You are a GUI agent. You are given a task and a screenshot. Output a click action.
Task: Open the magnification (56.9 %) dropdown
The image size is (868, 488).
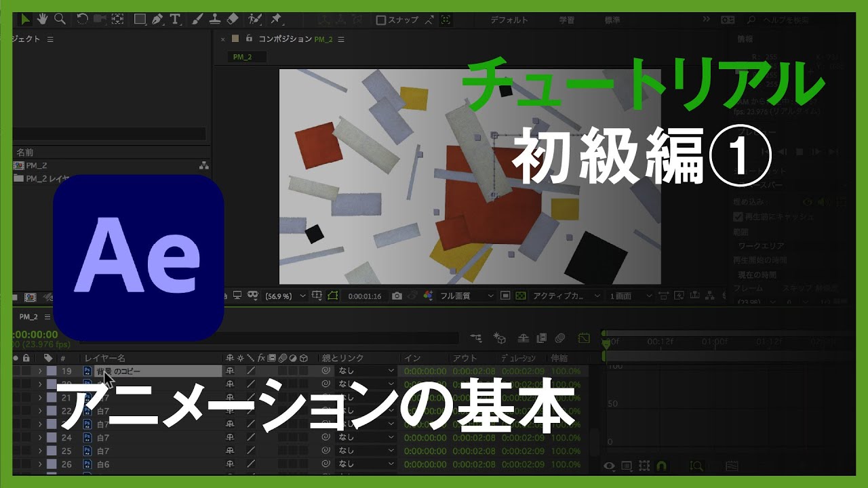point(286,296)
